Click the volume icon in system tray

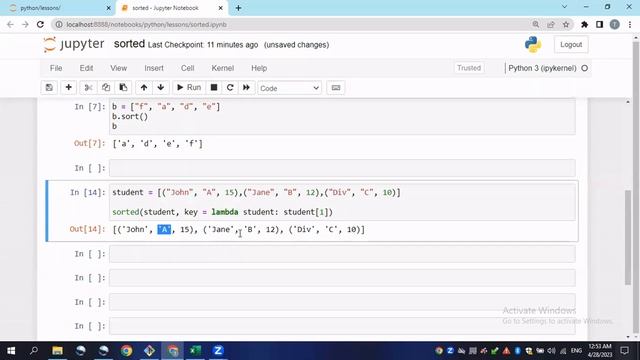tap(551, 351)
